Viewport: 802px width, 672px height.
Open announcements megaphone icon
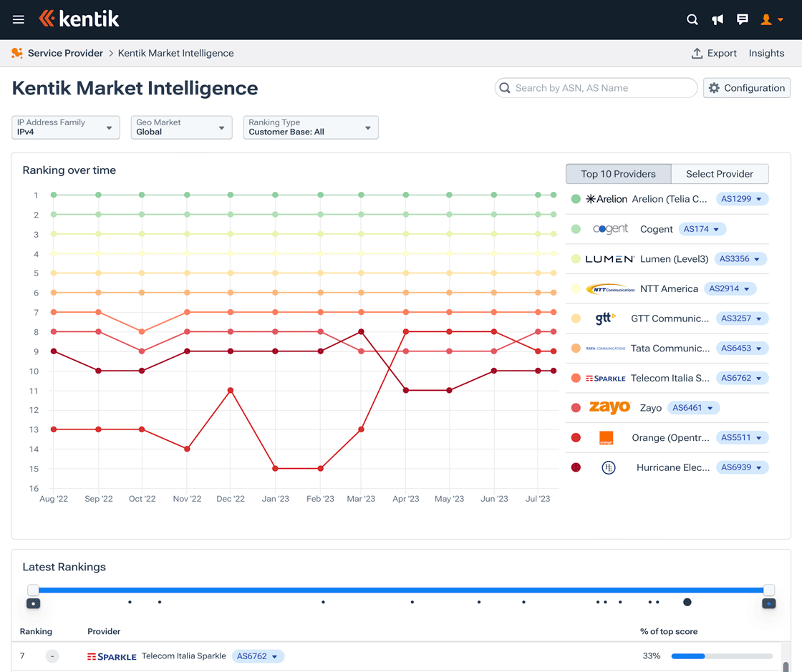coord(717,19)
